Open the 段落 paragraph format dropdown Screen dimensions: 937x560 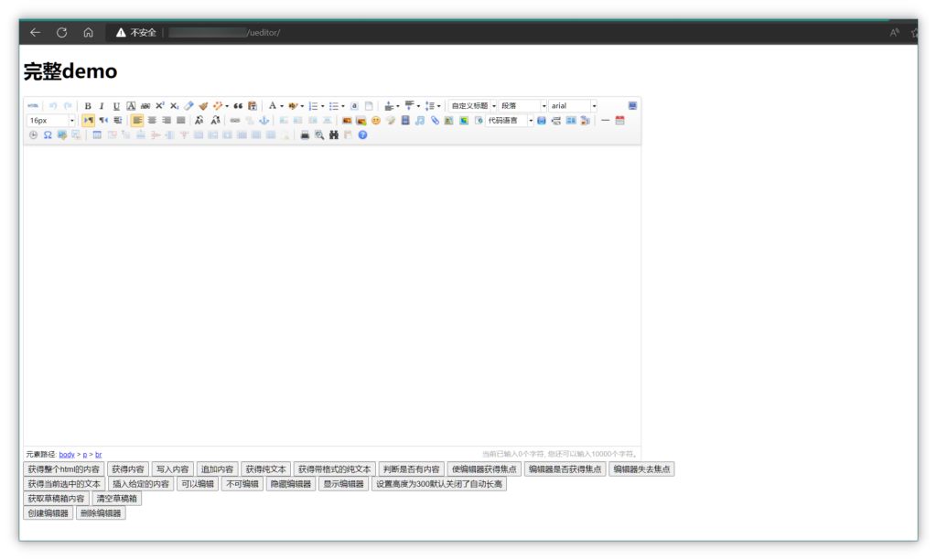coord(522,106)
